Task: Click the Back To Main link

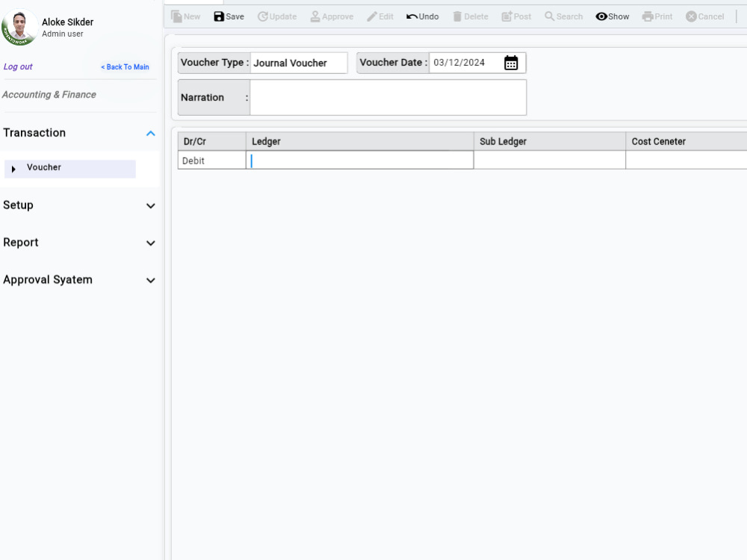Action: pos(125,67)
